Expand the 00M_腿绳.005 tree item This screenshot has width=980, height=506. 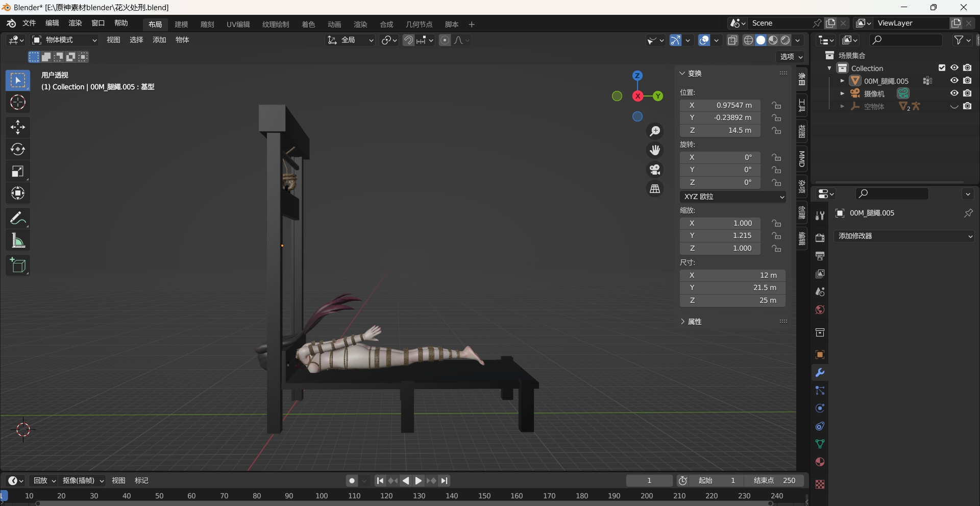[x=842, y=81]
